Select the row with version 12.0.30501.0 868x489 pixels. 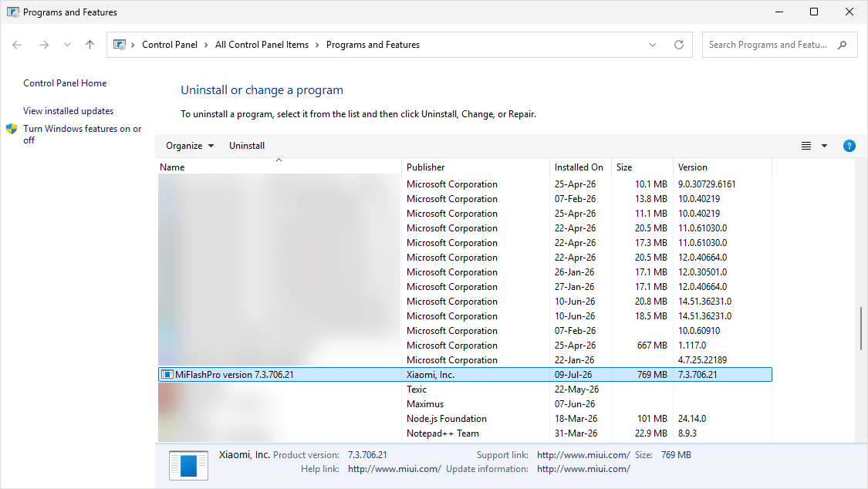tap(465, 272)
